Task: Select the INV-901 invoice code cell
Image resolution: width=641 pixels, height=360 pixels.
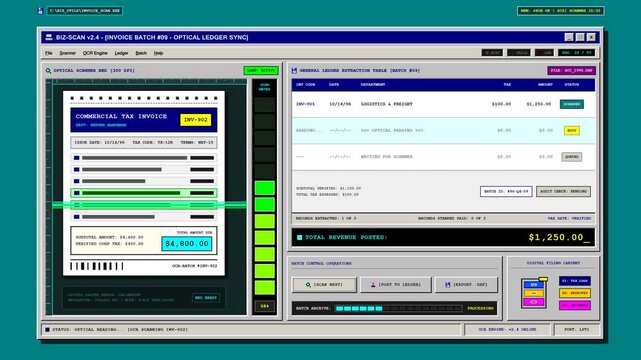Action: pyautogui.click(x=305, y=104)
